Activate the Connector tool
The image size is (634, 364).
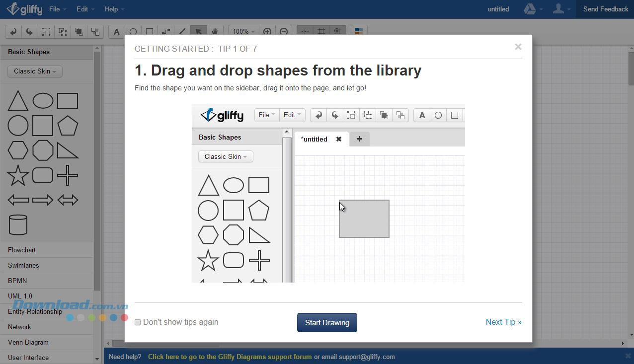click(166, 31)
